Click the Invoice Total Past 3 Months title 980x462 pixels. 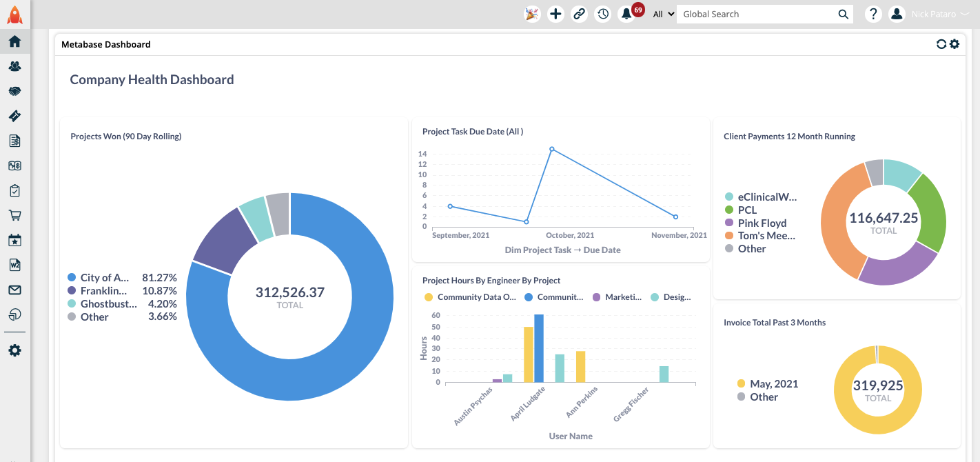(775, 323)
